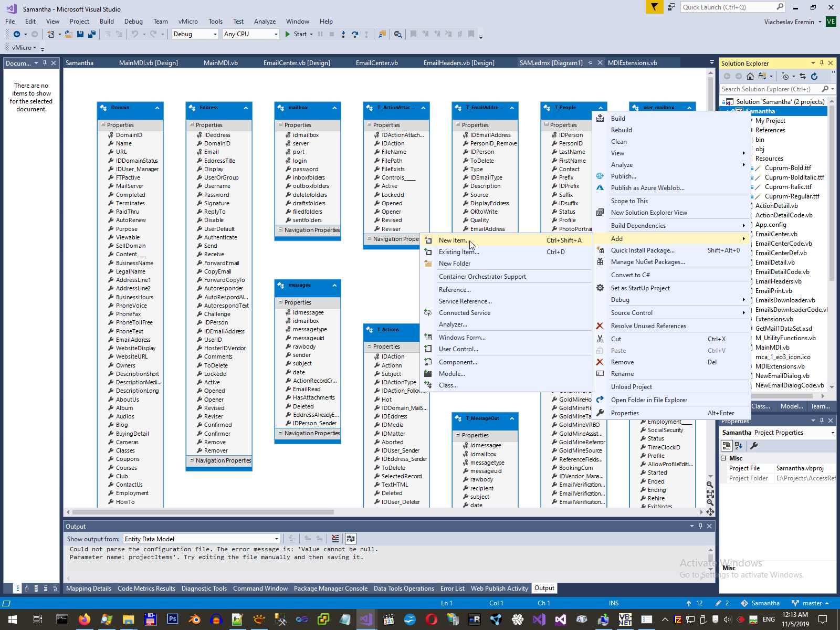
Task: Switch to Error List tab
Action: pyautogui.click(x=453, y=589)
